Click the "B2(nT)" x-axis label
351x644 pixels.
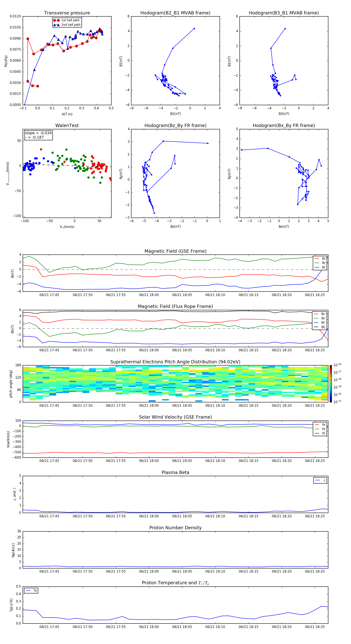pos(175,114)
